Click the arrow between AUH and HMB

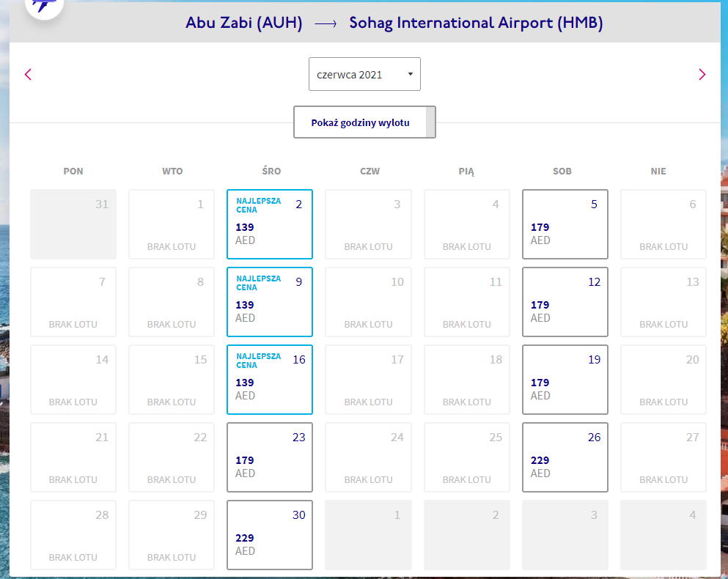pos(326,23)
